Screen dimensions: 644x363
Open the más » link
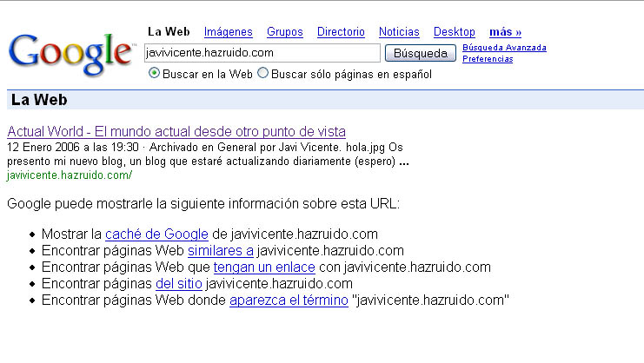click(x=505, y=32)
